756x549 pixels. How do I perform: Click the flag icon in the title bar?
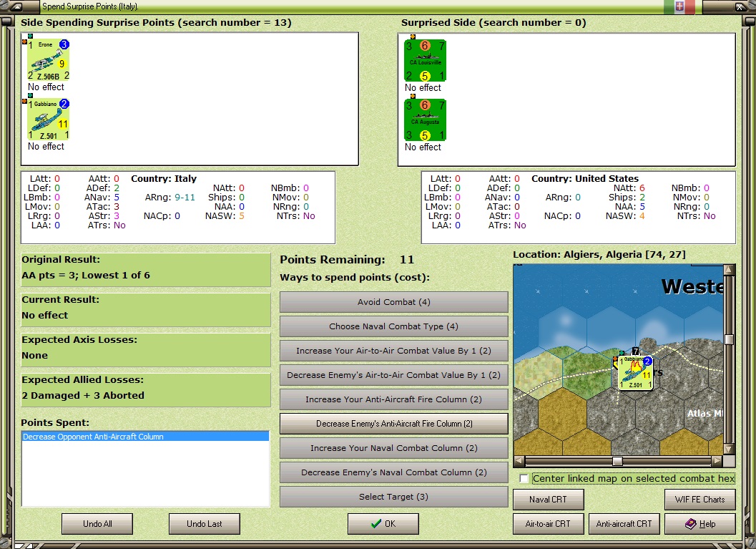[679, 6]
